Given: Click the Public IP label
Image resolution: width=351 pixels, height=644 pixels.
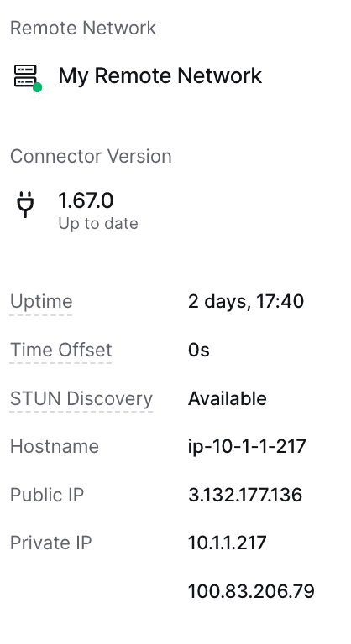Looking at the screenshot, I should pos(47,495).
